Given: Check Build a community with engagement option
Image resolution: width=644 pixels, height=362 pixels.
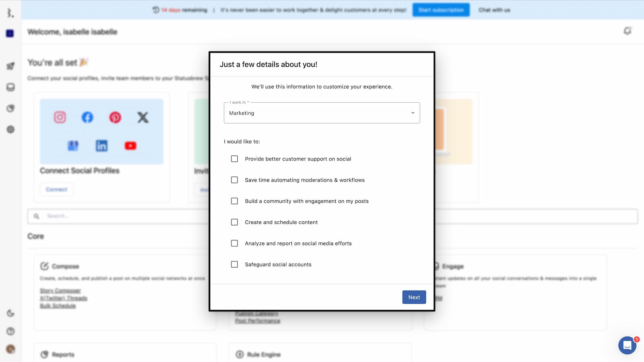Looking at the screenshot, I should 234,201.
